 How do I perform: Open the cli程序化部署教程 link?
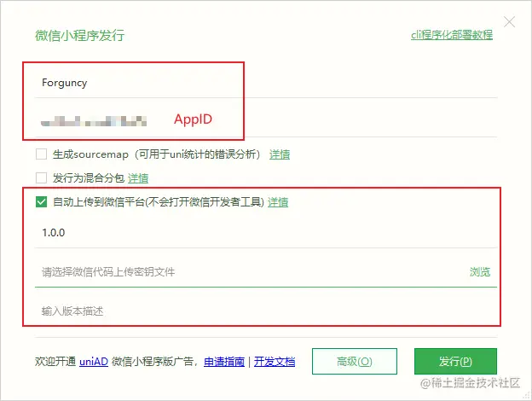coord(452,35)
